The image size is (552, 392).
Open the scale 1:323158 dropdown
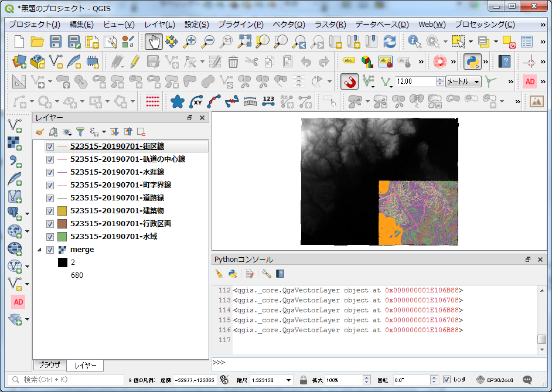[x=287, y=380]
